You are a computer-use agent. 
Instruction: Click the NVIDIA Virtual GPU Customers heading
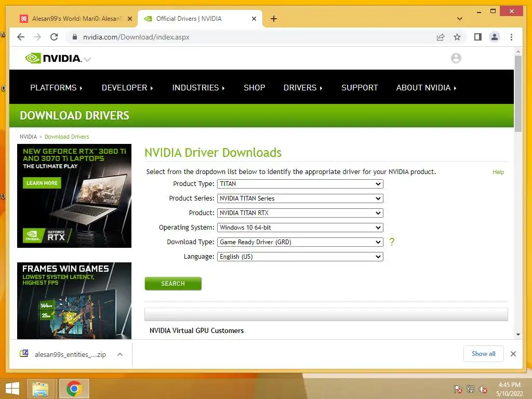tap(196, 330)
